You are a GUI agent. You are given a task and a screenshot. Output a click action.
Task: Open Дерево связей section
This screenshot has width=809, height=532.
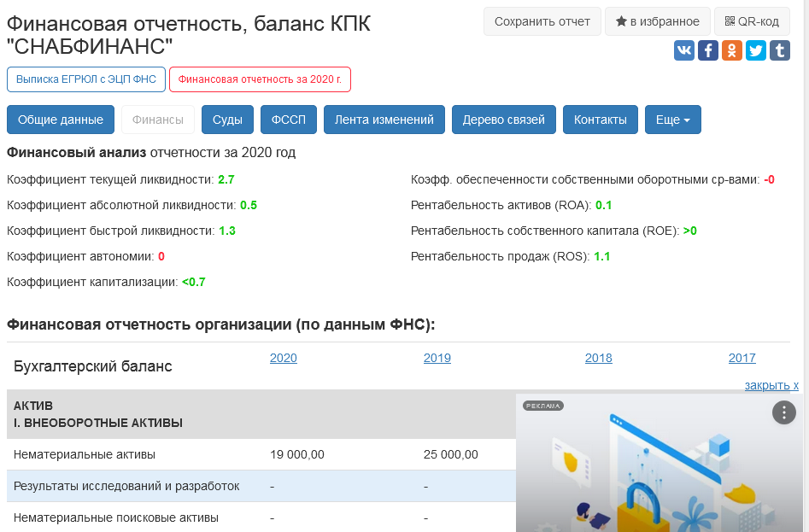tap(503, 120)
